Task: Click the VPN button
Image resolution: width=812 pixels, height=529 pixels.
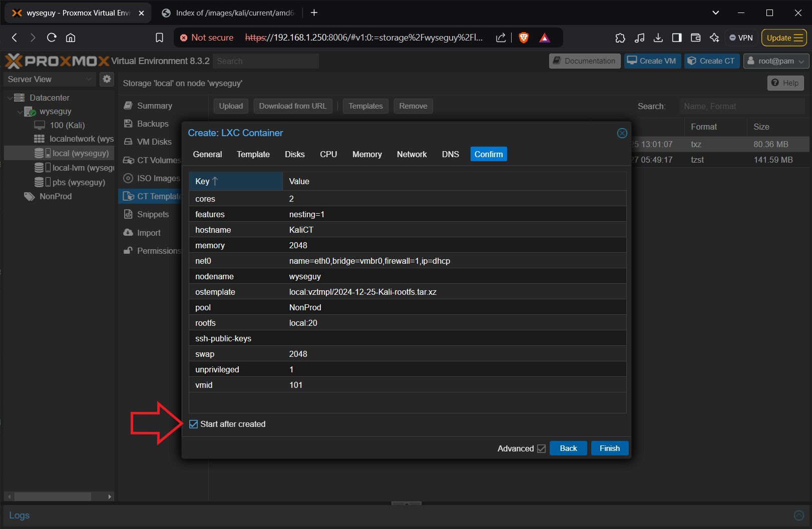Action: pyautogui.click(x=741, y=38)
